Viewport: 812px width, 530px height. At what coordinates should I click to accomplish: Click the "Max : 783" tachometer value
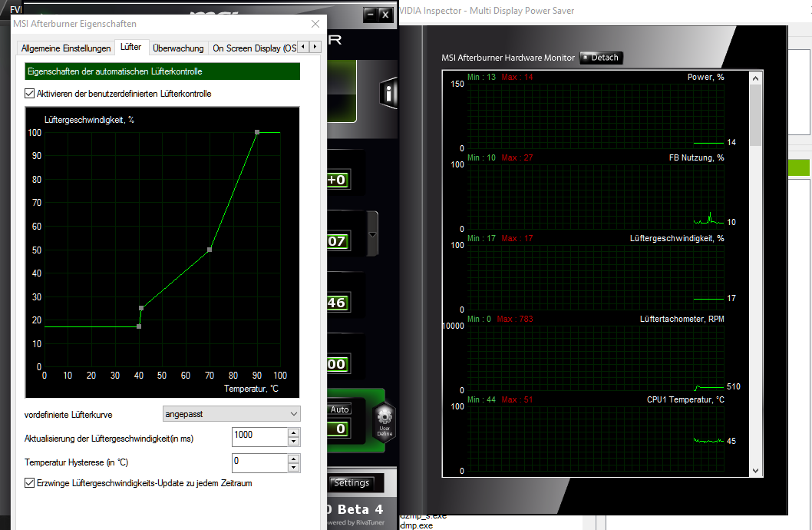coord(515,319)
